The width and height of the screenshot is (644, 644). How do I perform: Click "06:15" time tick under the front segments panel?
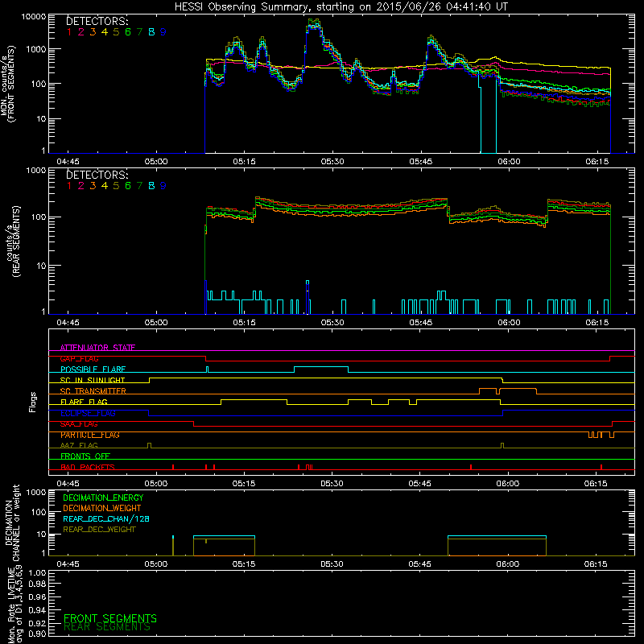[x=597, y=162]
